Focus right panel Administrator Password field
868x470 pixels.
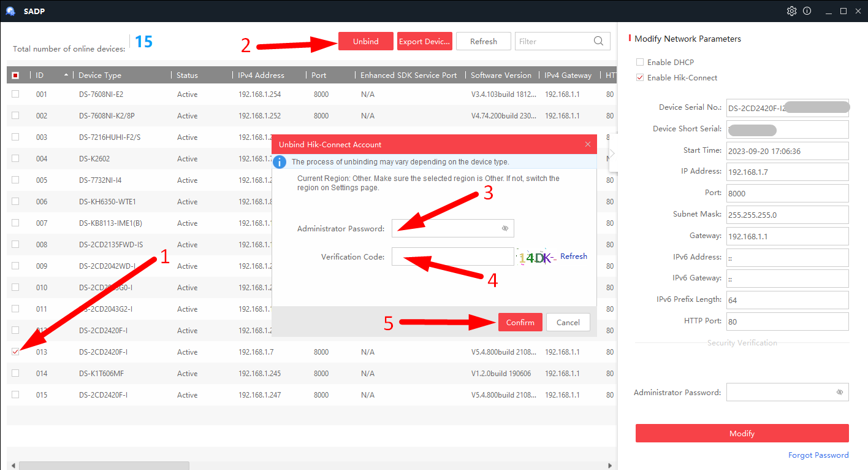(x=788, y=392)
